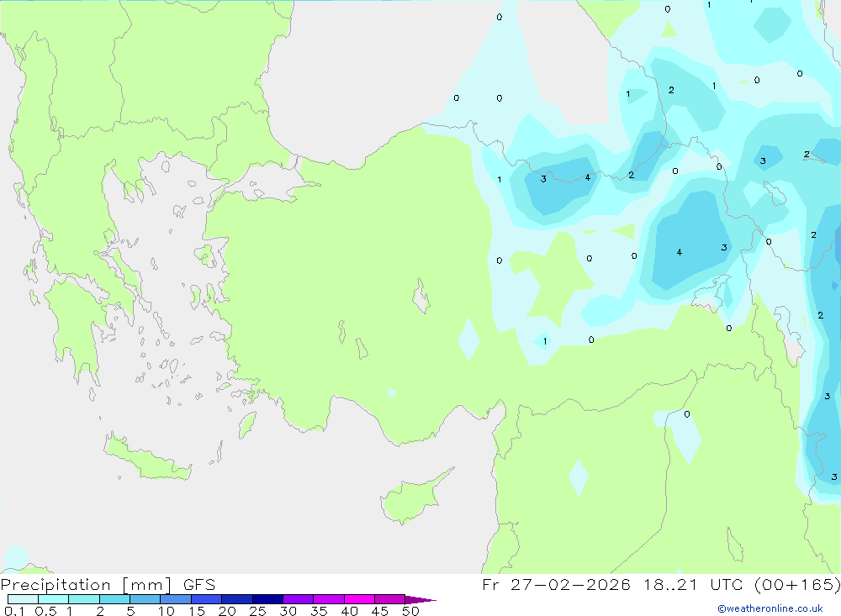Viewport: 841px width, 616px height.
Task: Click the '0.1' legend scale label
Action: click(14, 611)
